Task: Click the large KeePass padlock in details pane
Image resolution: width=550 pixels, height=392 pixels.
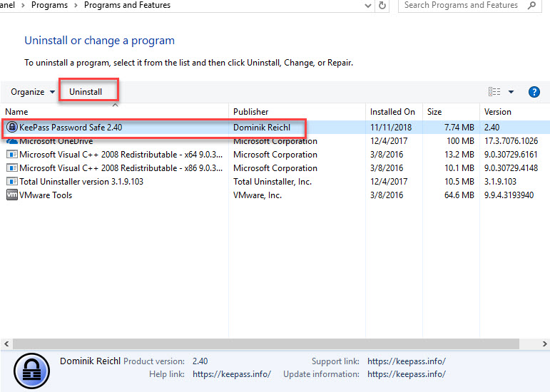Action: coord(31,371)
